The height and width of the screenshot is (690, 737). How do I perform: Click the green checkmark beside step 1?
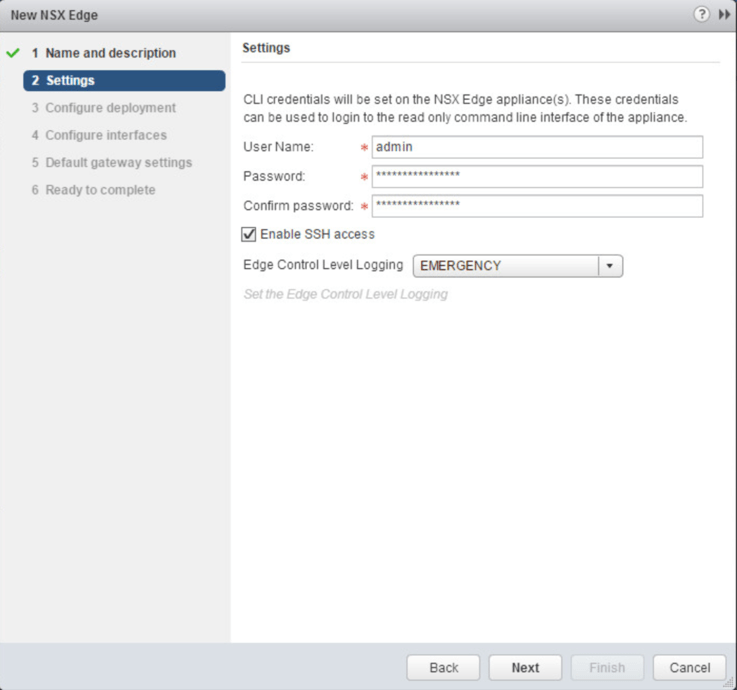pyautogui.click(x=13, y=53)
